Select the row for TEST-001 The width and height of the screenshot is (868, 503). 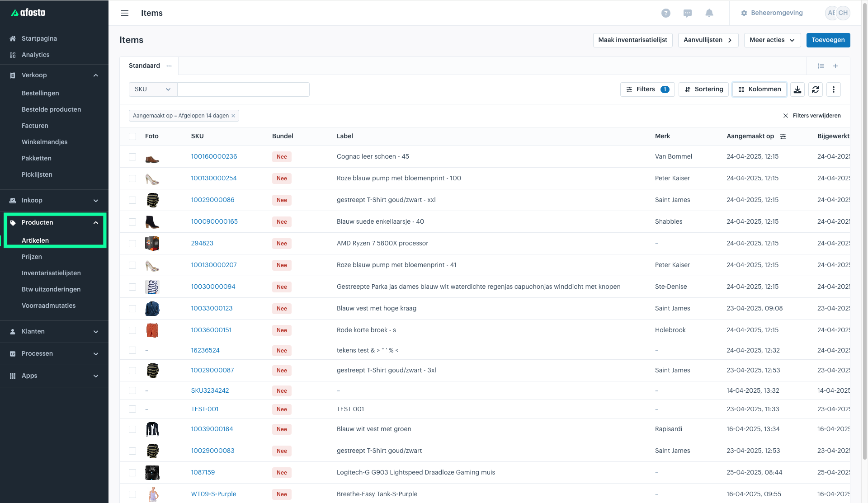(x=132, y=409)
